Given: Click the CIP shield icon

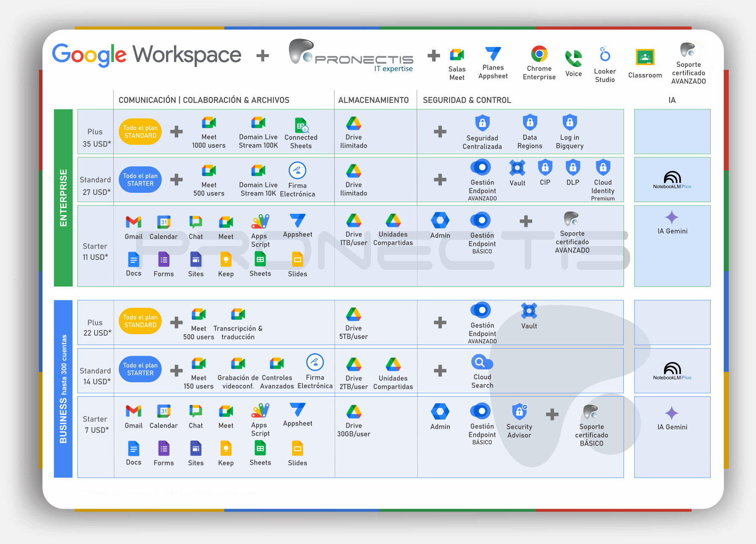Looking at the screenshot, I should pyautogui.click(x=545, y=167).
